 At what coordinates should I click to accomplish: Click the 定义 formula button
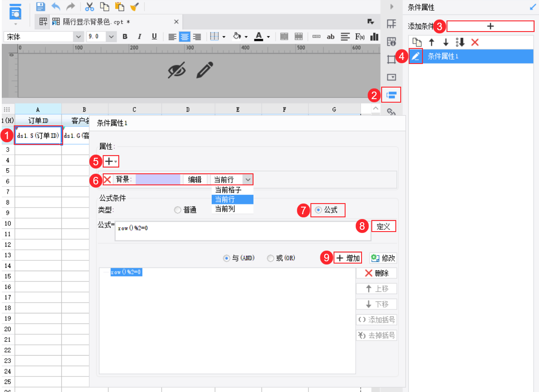(x=383, y=226)
